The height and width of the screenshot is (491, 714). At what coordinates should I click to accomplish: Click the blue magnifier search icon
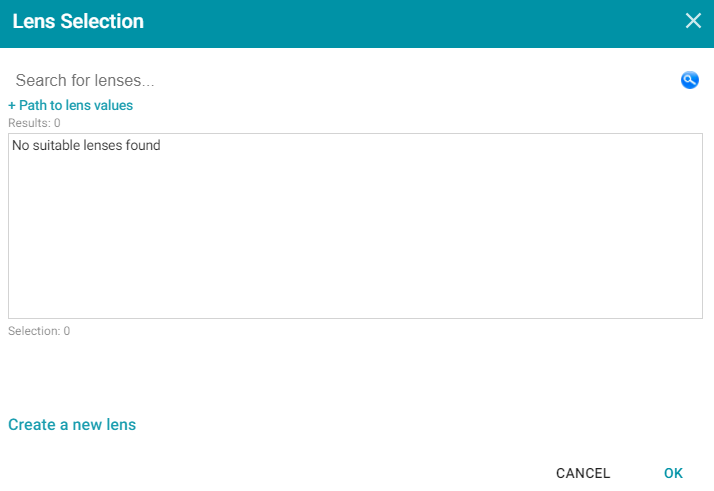pyautogui.click(x=689, y=80)
